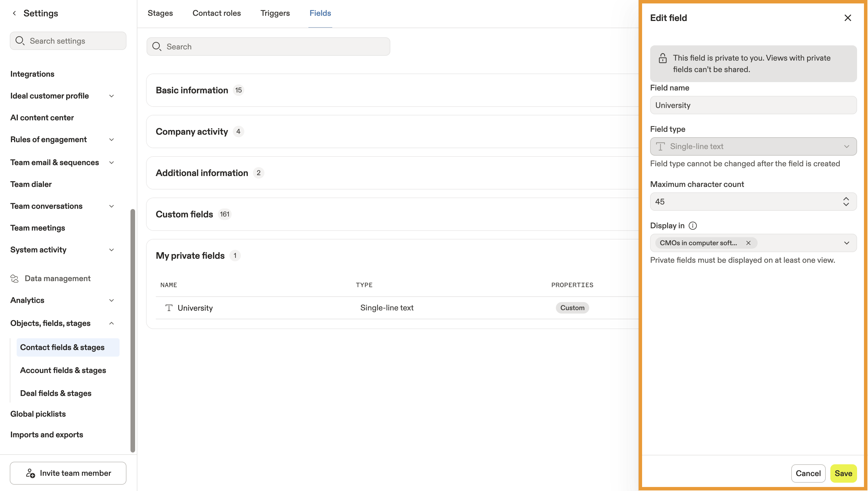Open Integrations settings

tap(32, 74)
